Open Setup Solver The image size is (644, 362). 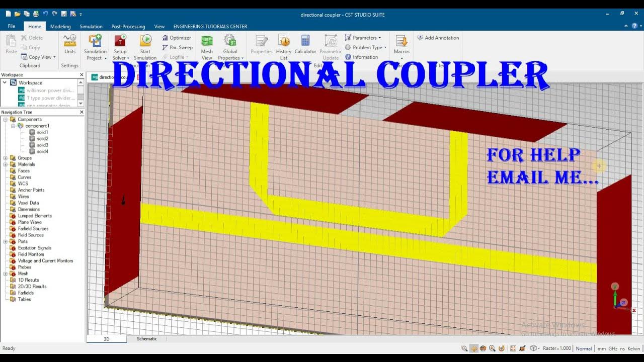[120, 47]
